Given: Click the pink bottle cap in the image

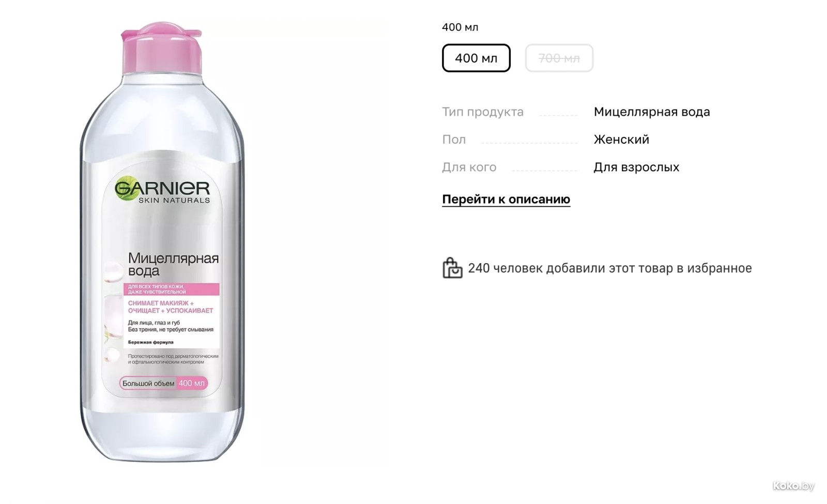Looking at the screenshot, I should [161, 48].
